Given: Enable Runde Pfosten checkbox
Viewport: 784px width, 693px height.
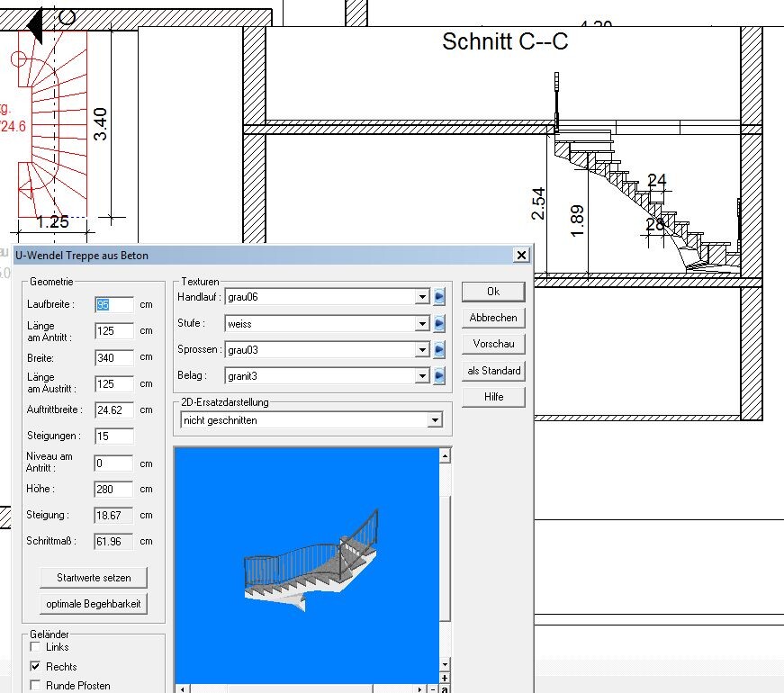Looking at the screenshot, I should click(x=36, y=686).
